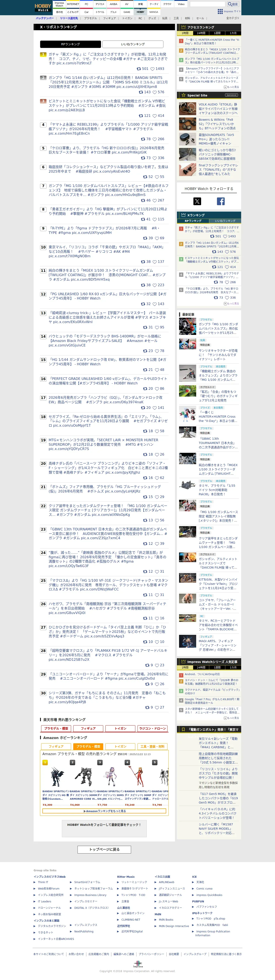Select the Amazon フィギュア ranking tab

56,746
